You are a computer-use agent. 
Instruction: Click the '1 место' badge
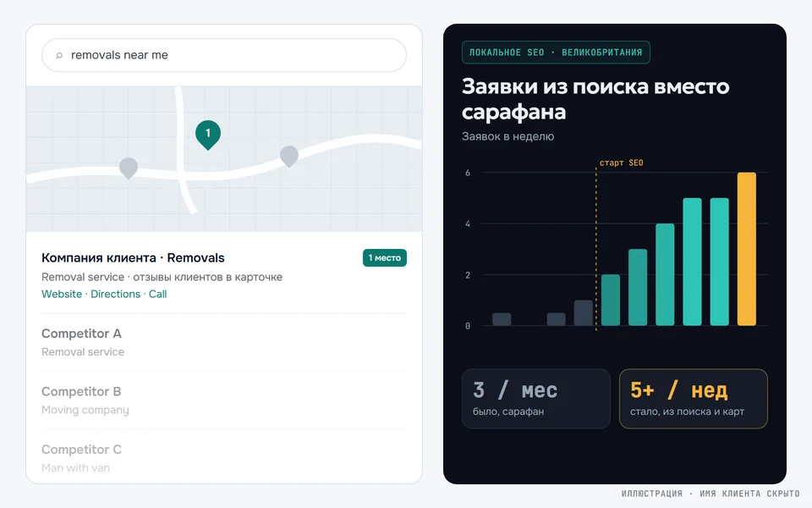pos(385,257)
